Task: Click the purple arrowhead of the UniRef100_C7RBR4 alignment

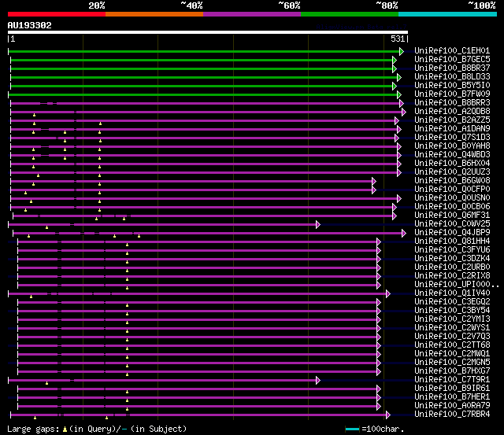Action: point(388,415)
